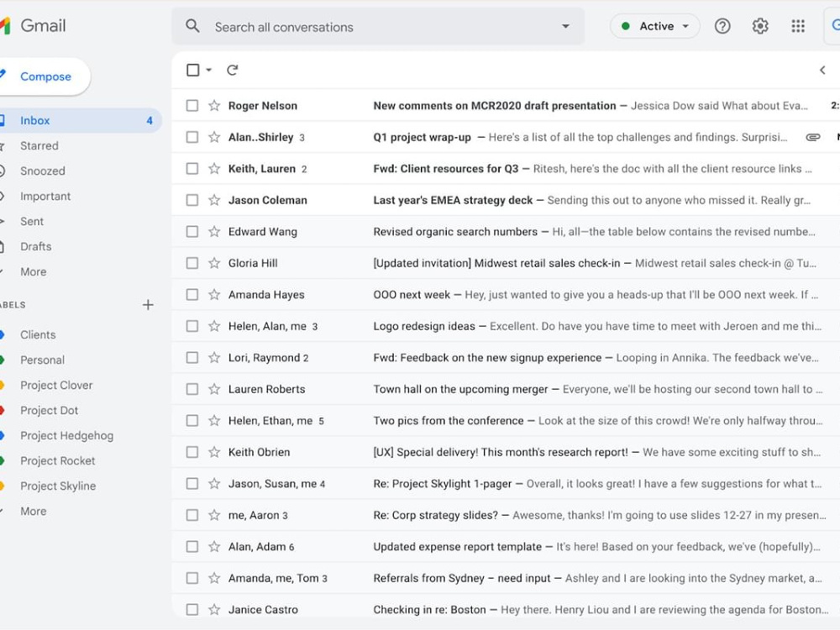Viewport: 840px width, 630px height.
Task: Open the Important folder
Action: [45, 196]
